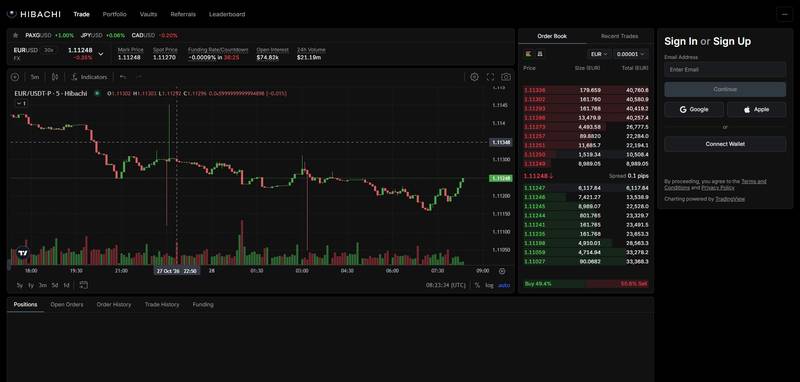The height and width of the screenshot is (382, 800).
Task: Click the TradingView logo on chart
Action: [x=22, y=253]
